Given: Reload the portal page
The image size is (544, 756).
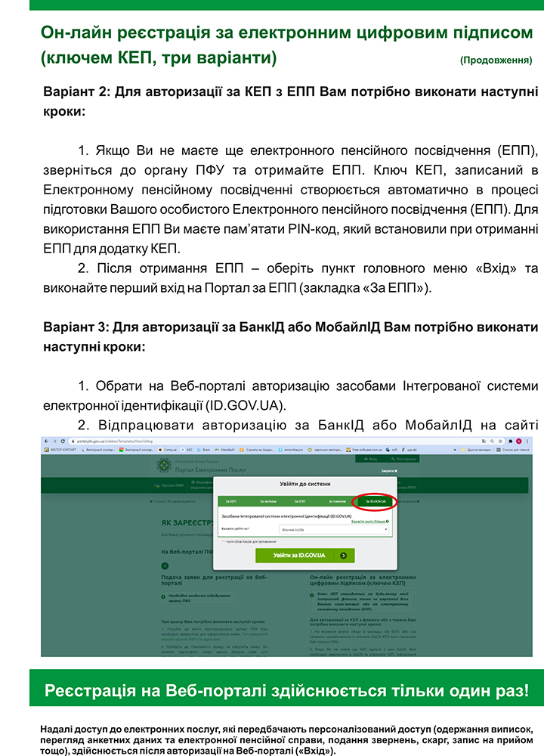Looking at the screenshot, I should click(63, 442).
